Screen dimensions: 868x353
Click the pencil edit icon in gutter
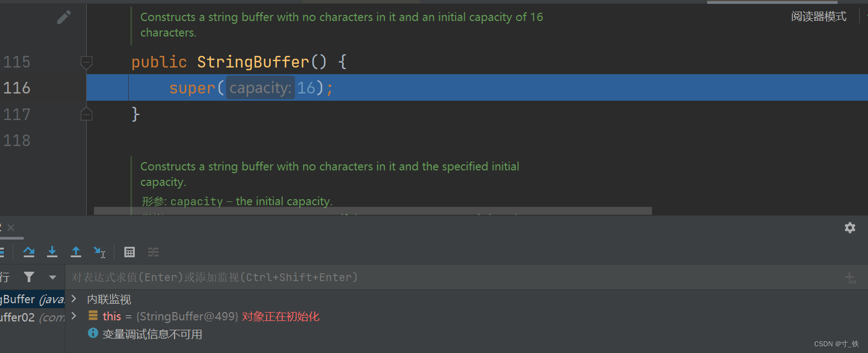click(64, 17)
